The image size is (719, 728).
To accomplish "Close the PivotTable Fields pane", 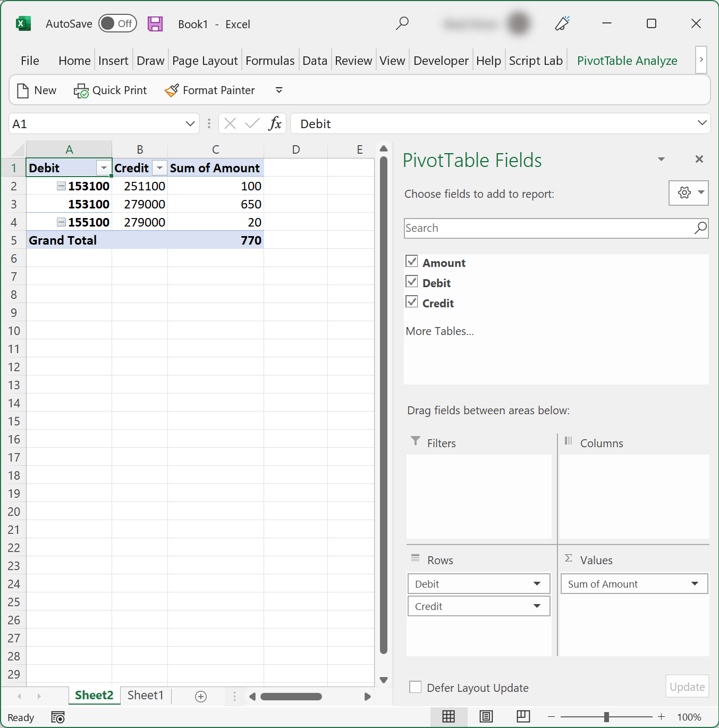I will tap(699, 159).
